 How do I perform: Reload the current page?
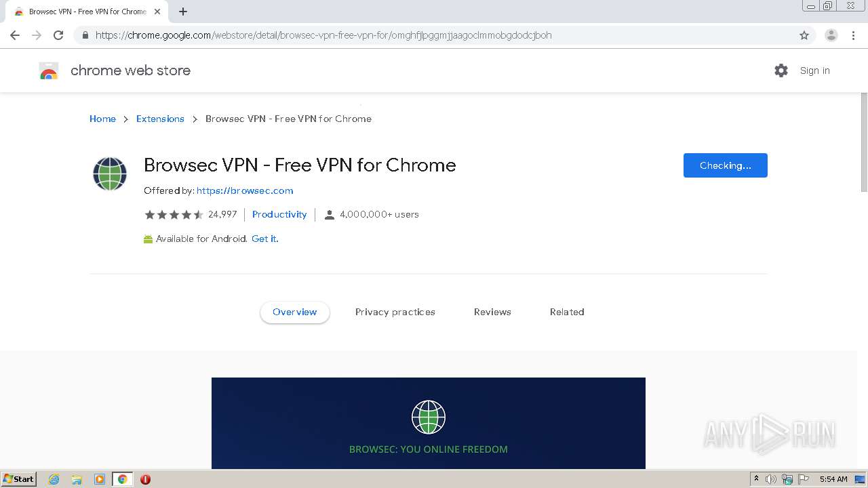coord(58,35)
